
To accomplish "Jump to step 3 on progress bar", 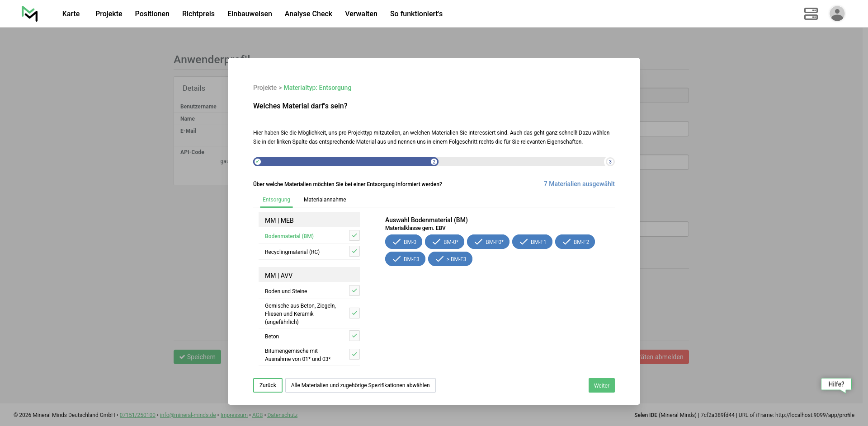I will pos(610,162).
